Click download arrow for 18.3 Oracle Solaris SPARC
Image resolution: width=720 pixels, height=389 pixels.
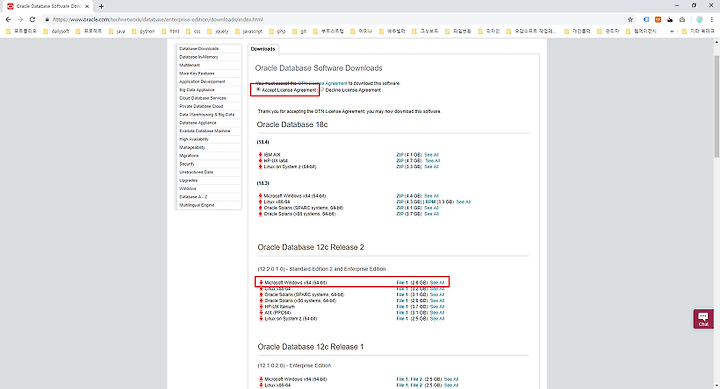click(x=260, y=208)
